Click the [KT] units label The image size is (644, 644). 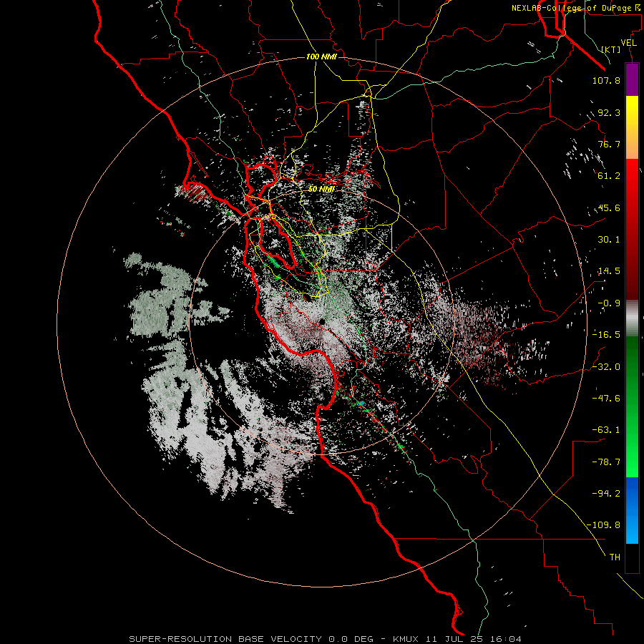tap(611, 49)
